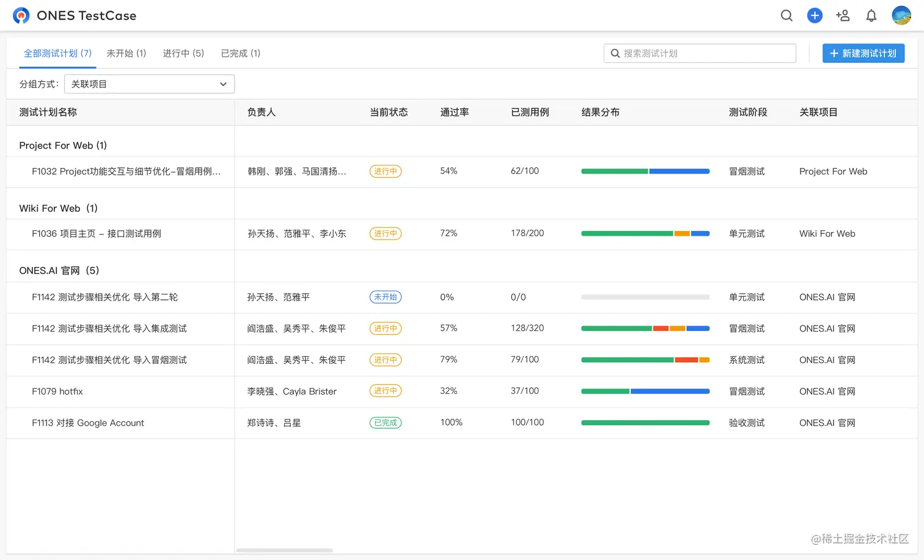Click the 37/100 tested cases cell
924x560 pixels.
pyautogui.click(x=525, y=391)
